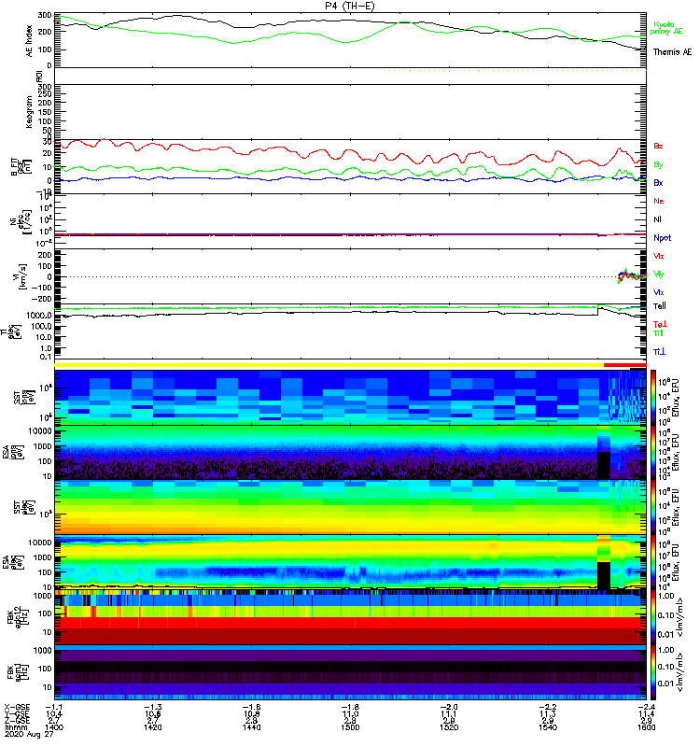The image size is (700, 747).
Task: Click the 1520 time tick label
Action: [x=449, y=727]
